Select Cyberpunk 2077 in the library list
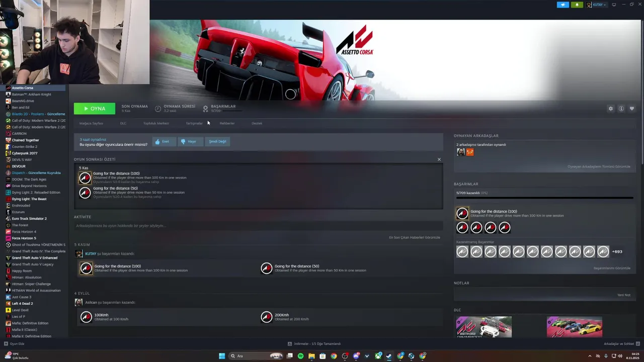This screenshot has width=644, height=362. tap(25, 153)
